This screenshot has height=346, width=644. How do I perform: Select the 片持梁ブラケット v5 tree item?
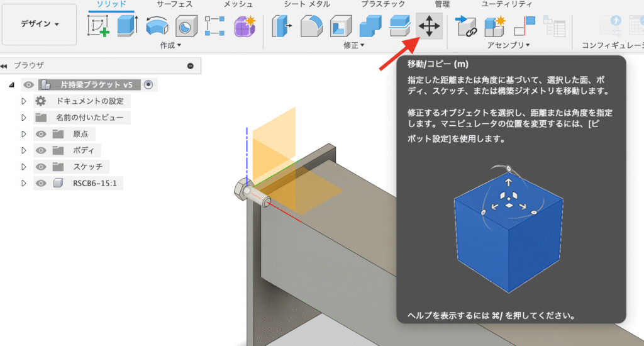tap(89, 85)
